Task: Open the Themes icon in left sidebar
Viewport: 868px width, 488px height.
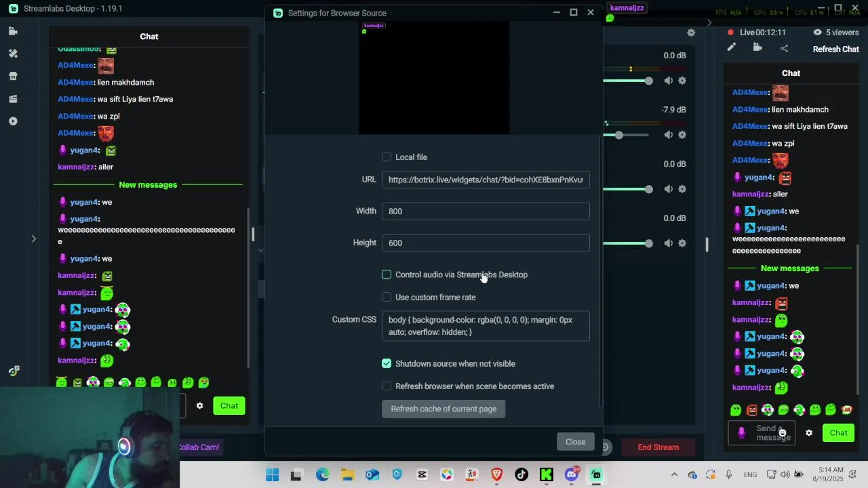Action: pyautogui.click(x=13, y=54)
